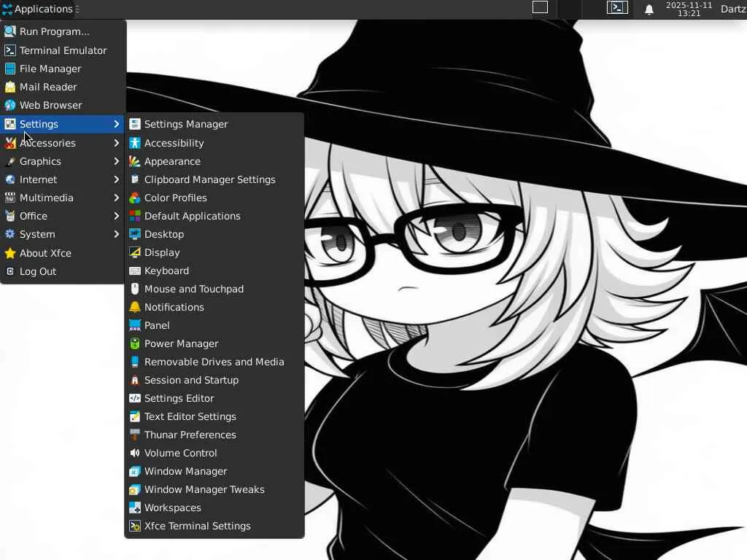This screenshot has width=747, height=560.
Task: Expand the Office submenu chevron
Action: pos(116,216)
